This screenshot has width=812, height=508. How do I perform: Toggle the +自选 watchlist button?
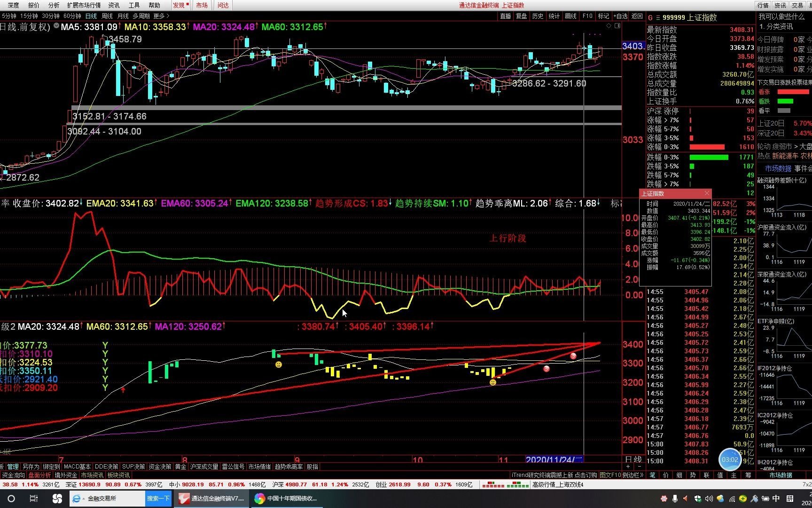(x=620, y=16)
